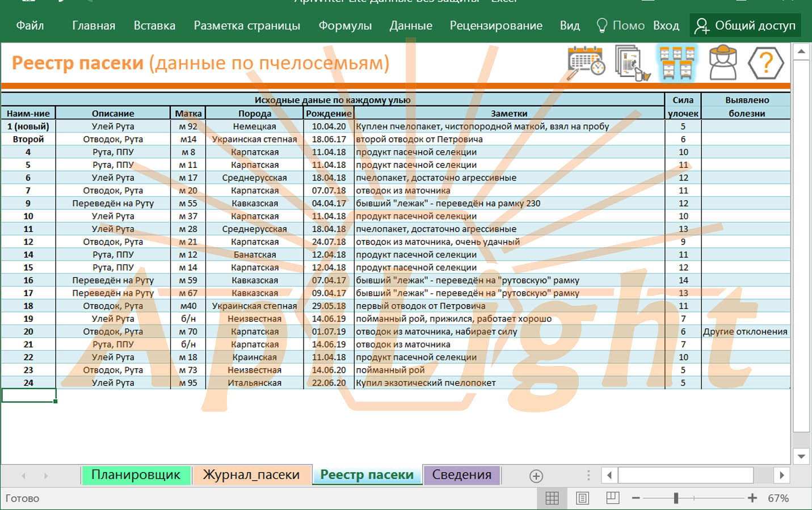Open the Данные ribbon tab

pos(411,26)
